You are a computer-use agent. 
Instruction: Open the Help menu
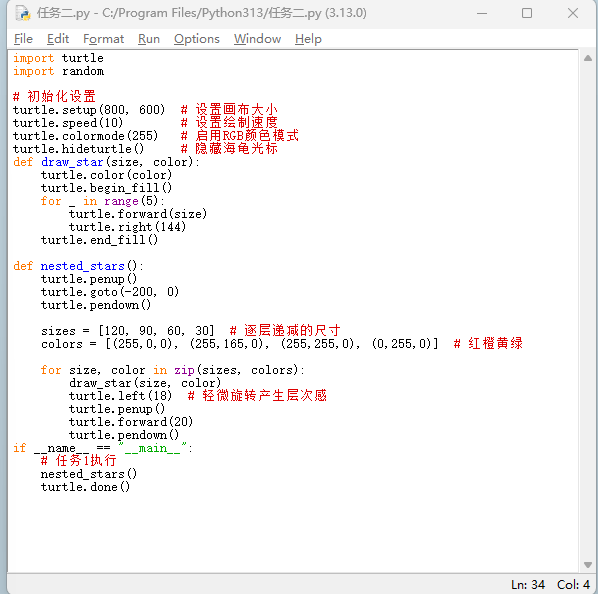[x=308, y=39]
